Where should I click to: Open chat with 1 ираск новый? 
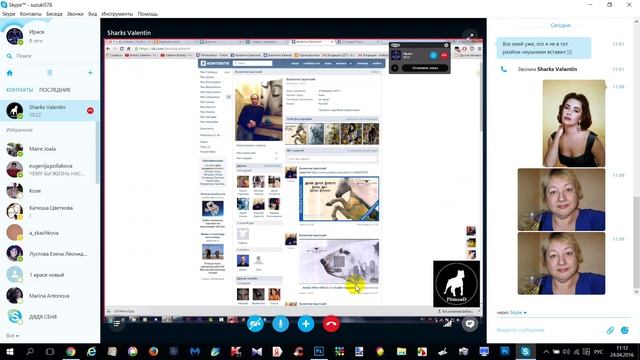coord(49,275)
